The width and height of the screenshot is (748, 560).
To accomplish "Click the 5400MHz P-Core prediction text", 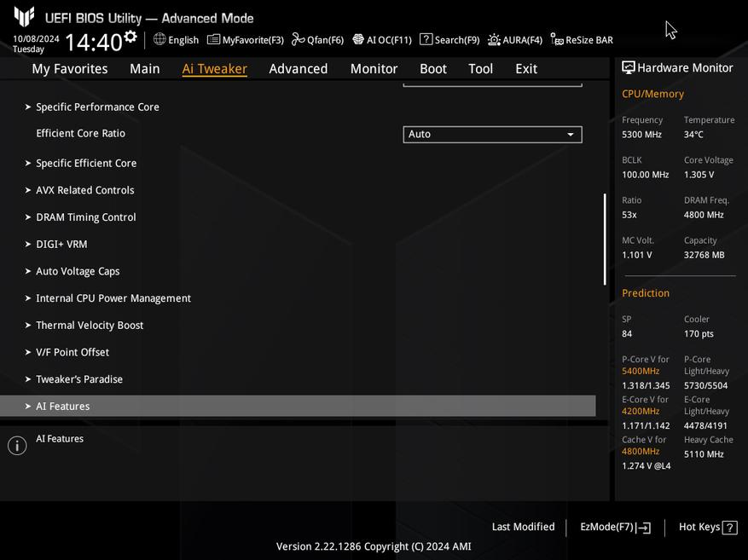I will tap(641, 372).
